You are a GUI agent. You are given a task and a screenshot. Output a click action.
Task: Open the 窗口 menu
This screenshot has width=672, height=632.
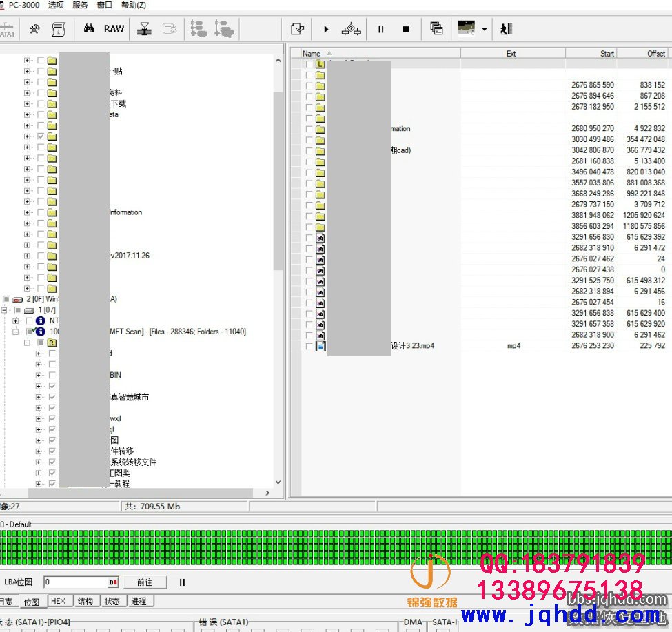click(105, 5)
